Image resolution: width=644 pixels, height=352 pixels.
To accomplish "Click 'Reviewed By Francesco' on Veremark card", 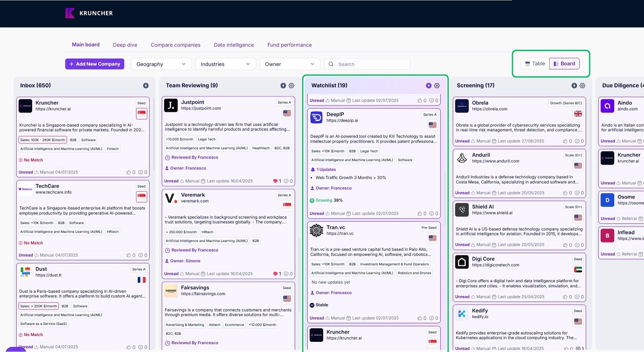I will coord(192,250).
